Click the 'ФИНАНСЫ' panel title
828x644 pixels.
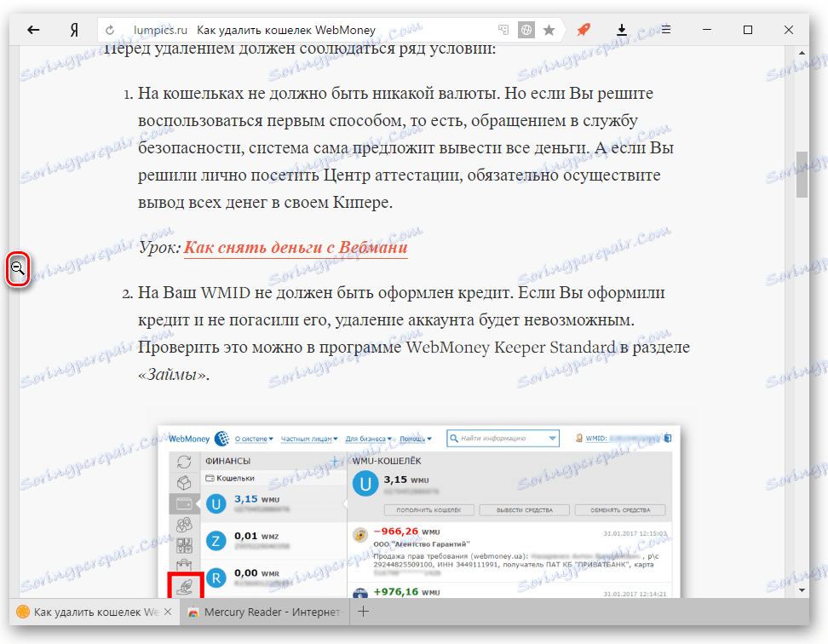[227, 461]
